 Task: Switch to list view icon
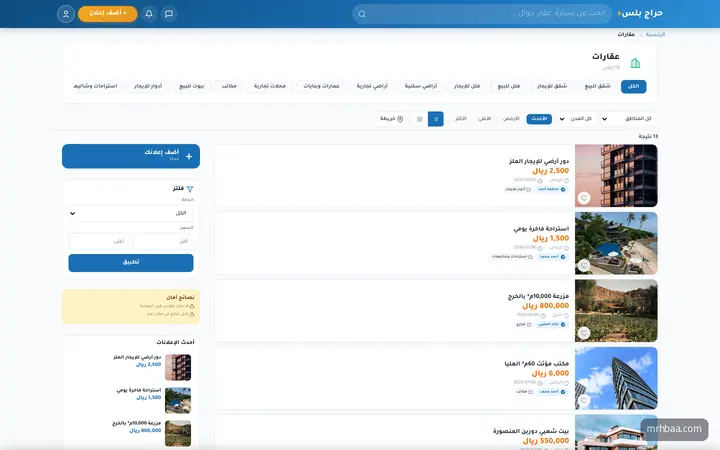tap(436, 119)
